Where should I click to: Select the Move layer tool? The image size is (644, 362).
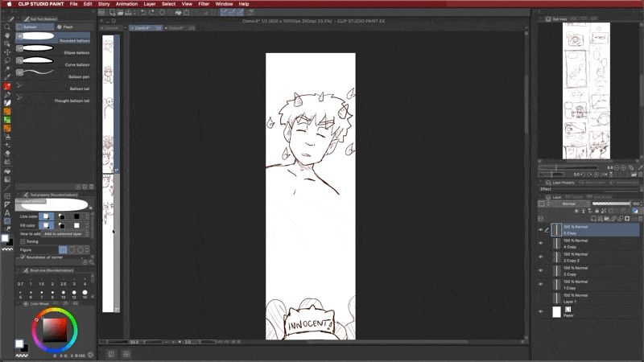click(7, 52)
